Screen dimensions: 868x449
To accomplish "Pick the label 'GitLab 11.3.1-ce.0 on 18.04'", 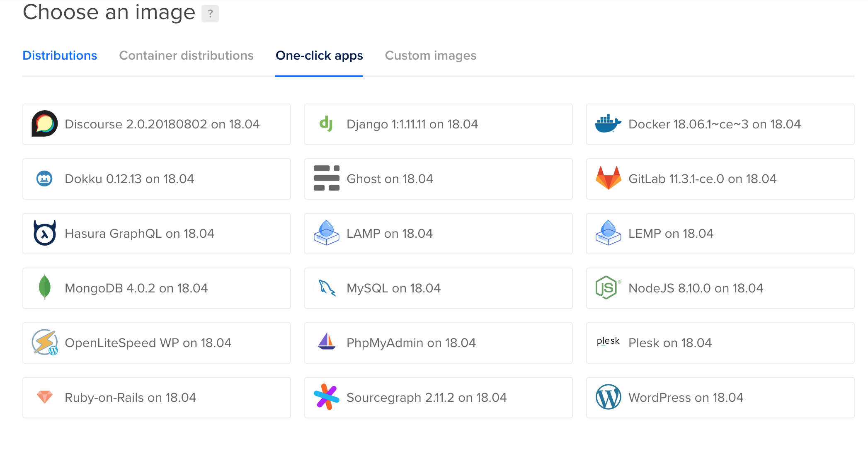I will pos(703,179).
